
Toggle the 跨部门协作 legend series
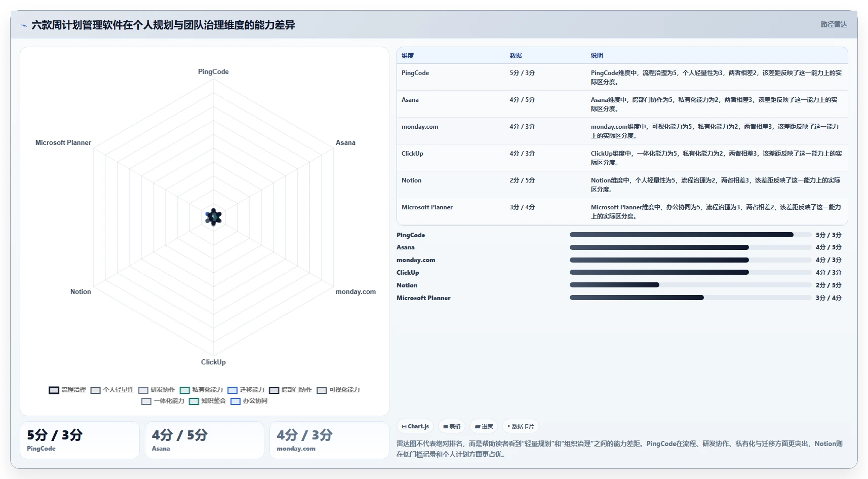pyautogui.click(x=290, y=390)
